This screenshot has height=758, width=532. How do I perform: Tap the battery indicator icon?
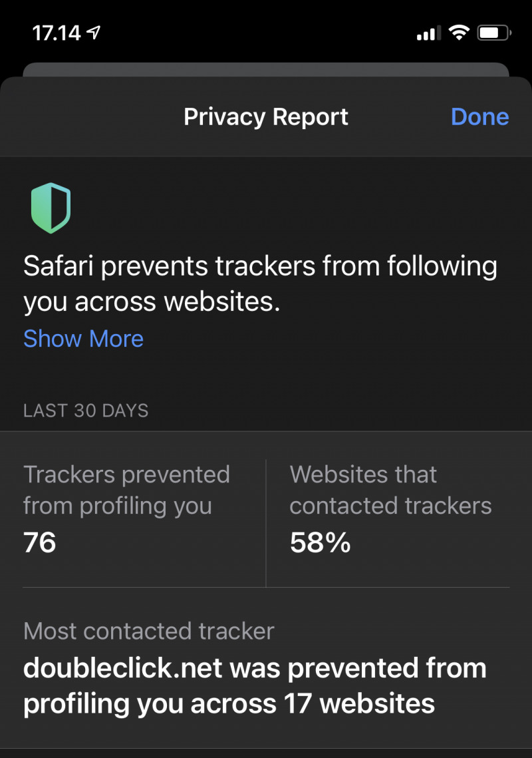tap(493, 33)
